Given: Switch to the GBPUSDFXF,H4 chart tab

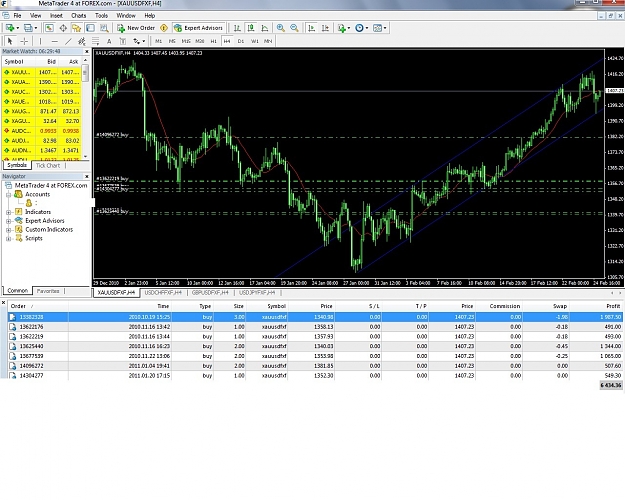Looking at the screenshot, I should pyautogui.click(x=210, y=293).
